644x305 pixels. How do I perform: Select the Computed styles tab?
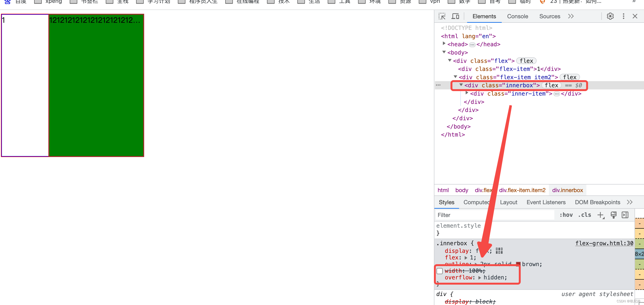pyautogui.click(x=478, y=202)
